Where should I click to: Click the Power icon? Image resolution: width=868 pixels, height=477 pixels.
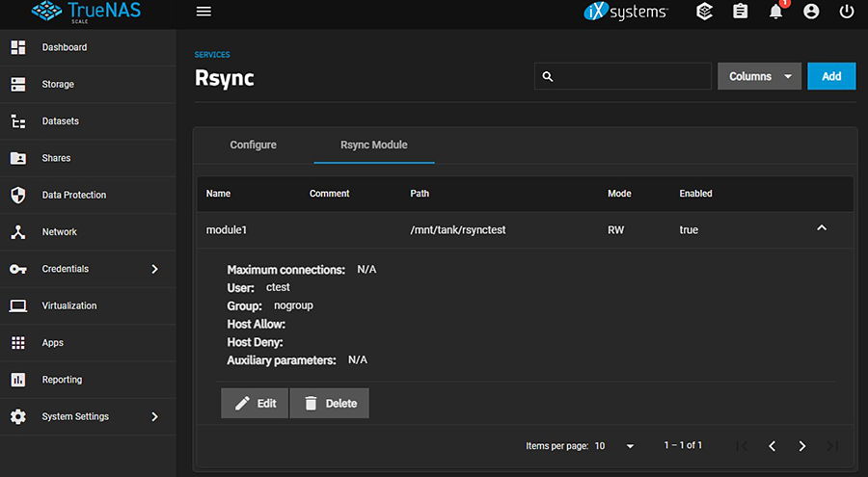click(847, 12)
